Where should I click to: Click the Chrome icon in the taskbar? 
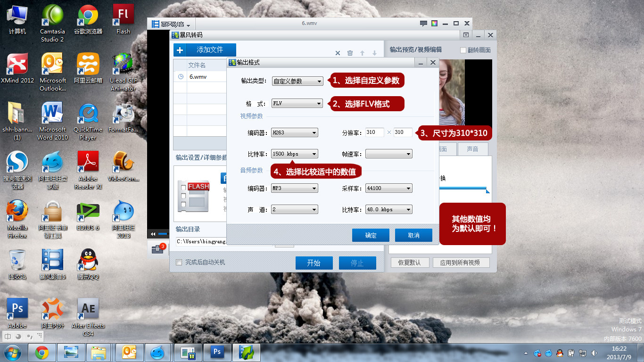coord(42,352)
